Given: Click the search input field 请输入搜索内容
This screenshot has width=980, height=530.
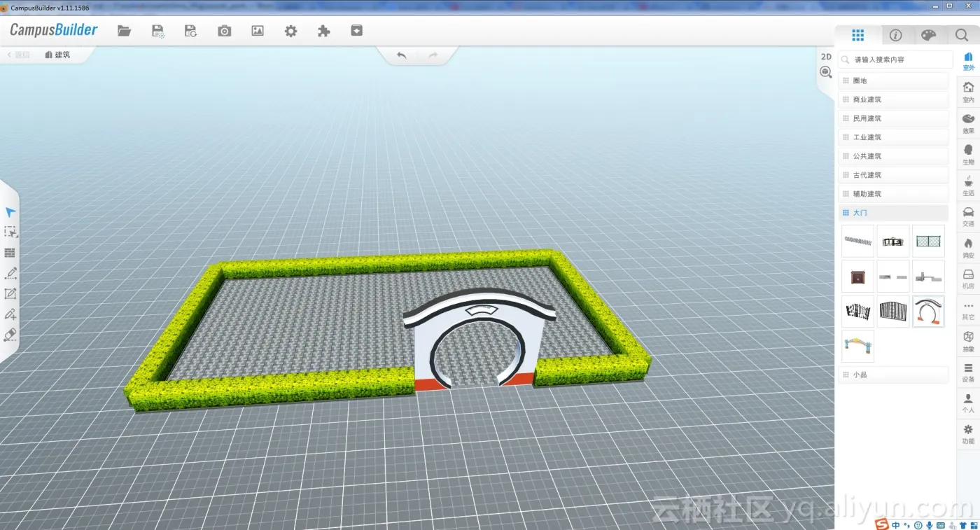Looking at the screenshot, I should [x=895, y=60].
